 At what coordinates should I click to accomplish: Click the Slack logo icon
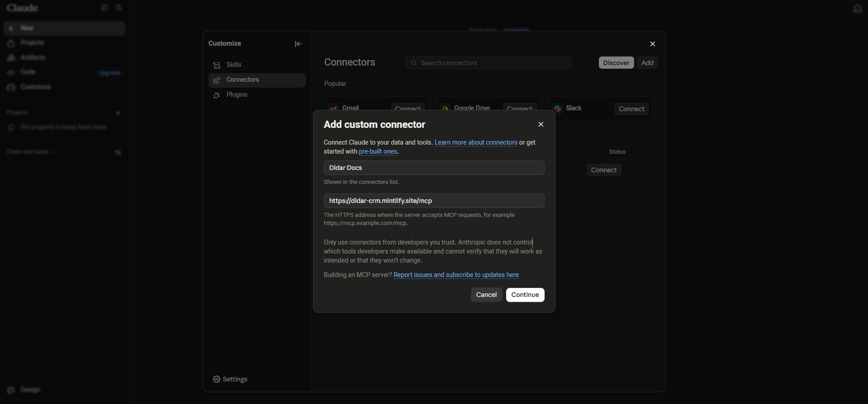558,108
